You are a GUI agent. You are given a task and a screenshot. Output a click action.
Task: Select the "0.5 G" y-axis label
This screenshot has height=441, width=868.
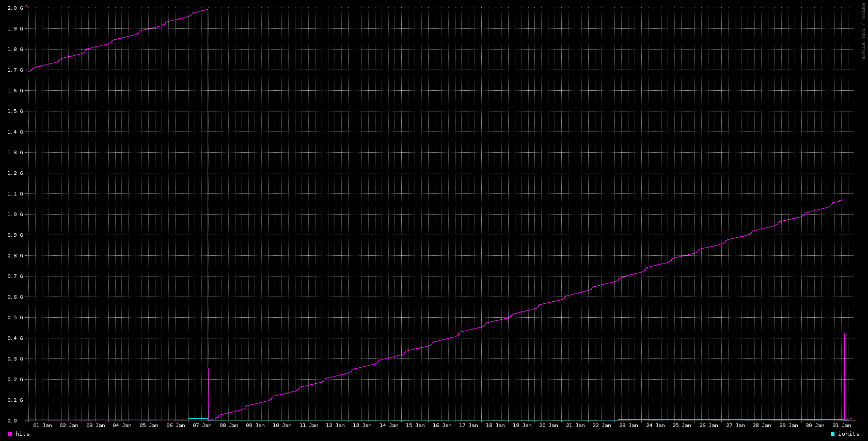click(x=15, y=318)
